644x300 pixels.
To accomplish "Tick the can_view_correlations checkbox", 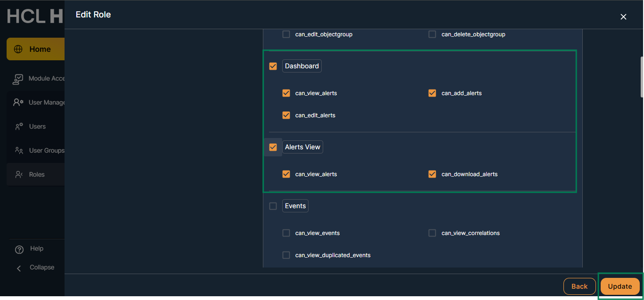I will [x=432, y=233].
